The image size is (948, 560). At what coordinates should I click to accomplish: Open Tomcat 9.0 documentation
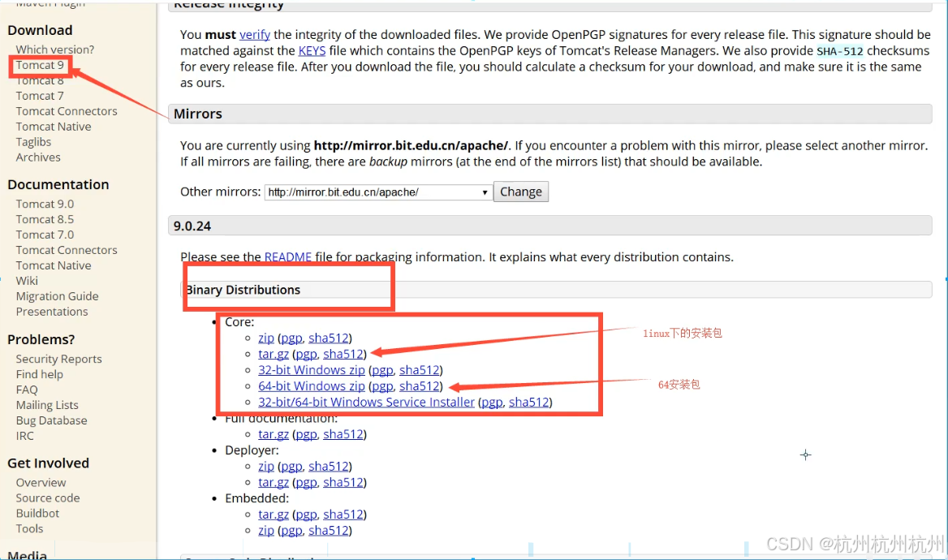[45, 204]
